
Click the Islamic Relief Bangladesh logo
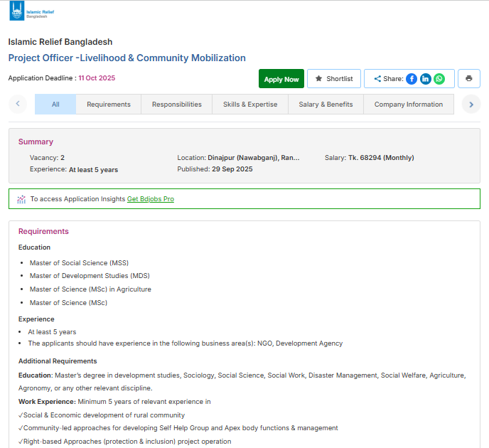31,13
